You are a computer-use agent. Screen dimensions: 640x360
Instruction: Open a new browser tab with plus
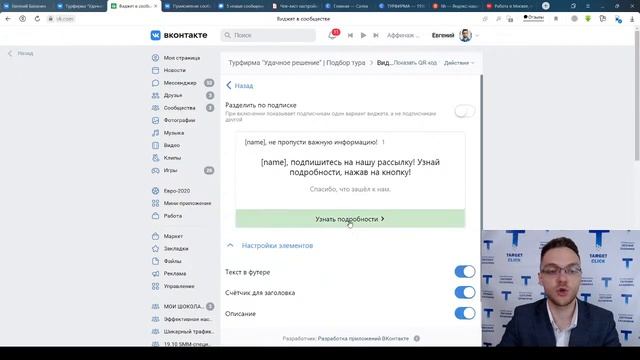[x=546, y=6]
